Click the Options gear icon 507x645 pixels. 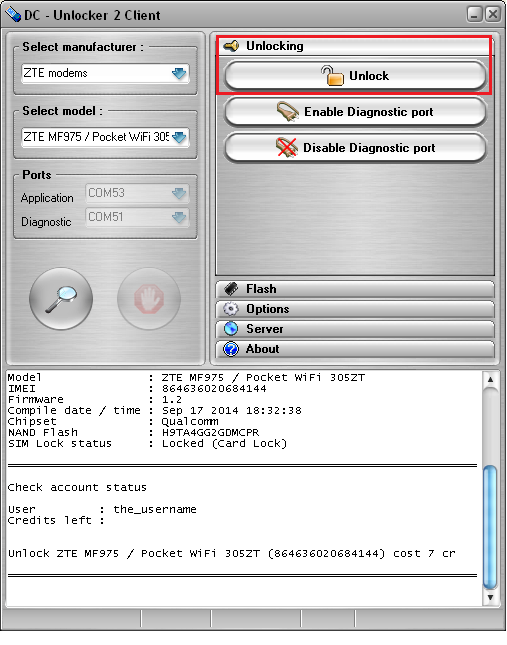(x=231, y=309)
